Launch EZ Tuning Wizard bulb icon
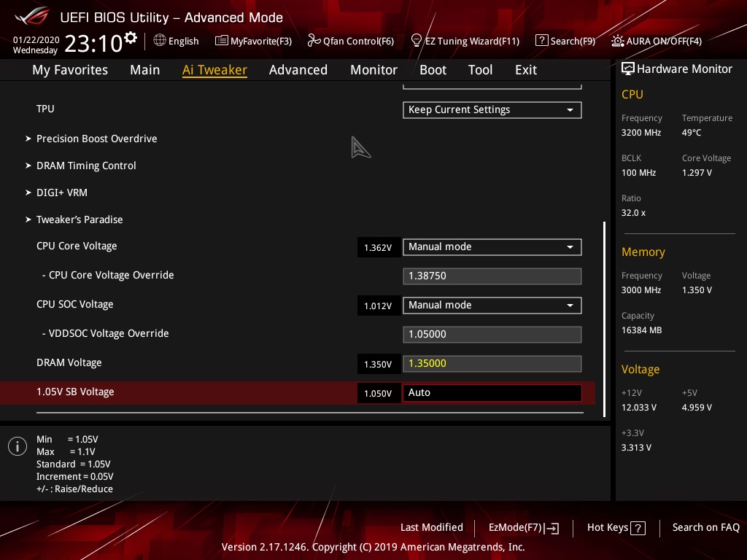The width and height of the screenshot is (747, 560). 417,41
